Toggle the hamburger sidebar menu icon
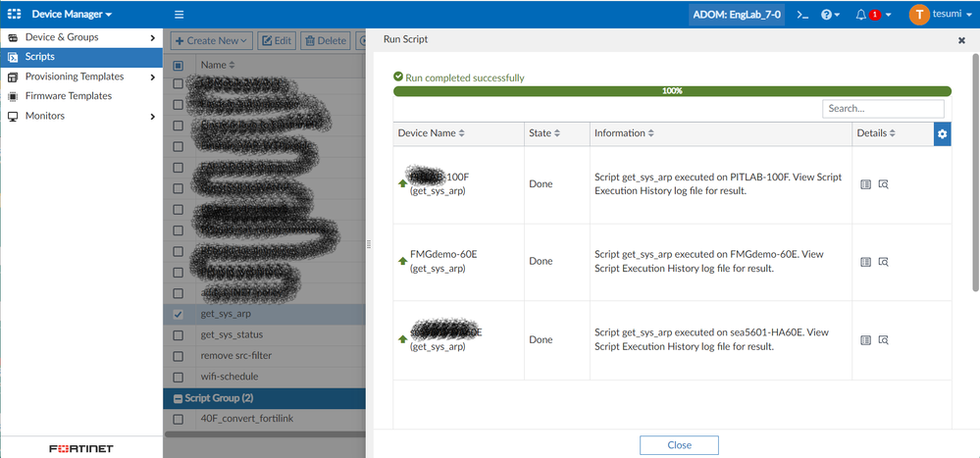The height and width of the screenshot is (458, 980). 180,15
